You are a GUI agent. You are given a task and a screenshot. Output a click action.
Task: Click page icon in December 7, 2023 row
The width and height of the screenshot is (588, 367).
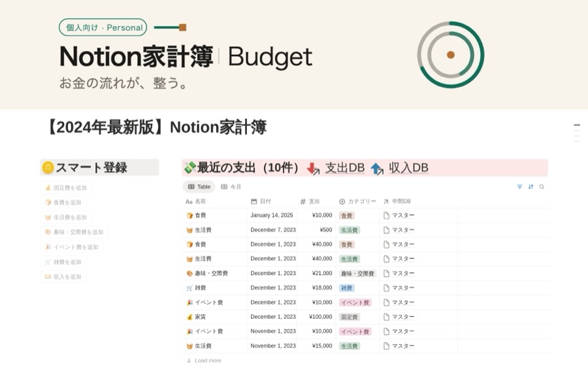(386, 230)
